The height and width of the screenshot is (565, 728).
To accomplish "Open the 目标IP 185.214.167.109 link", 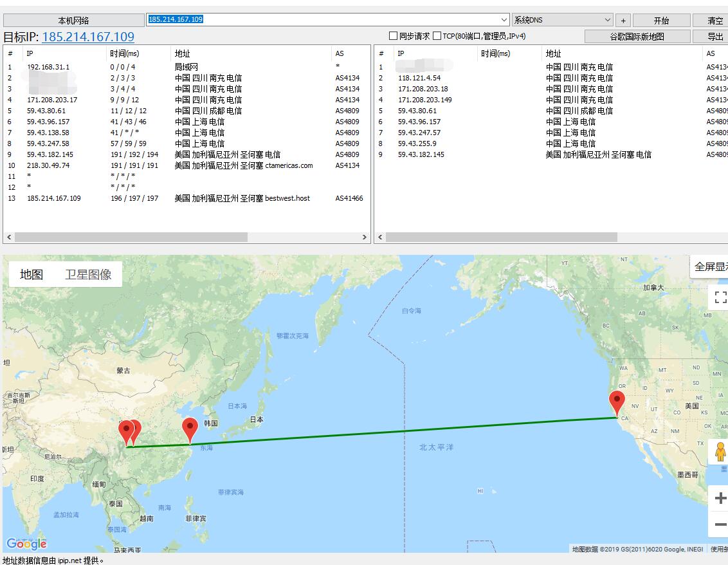I will click(88, 37).
